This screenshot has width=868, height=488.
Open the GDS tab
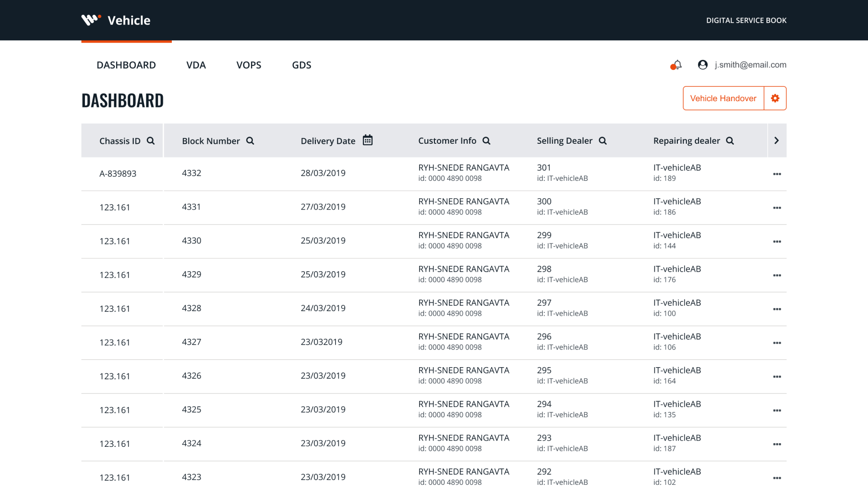[302, 65]
